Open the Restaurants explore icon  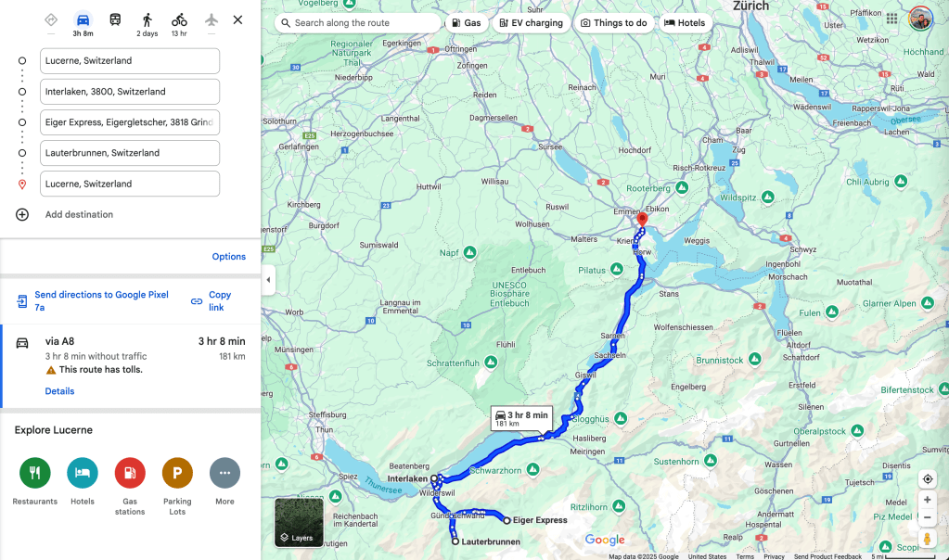point(35,473)
